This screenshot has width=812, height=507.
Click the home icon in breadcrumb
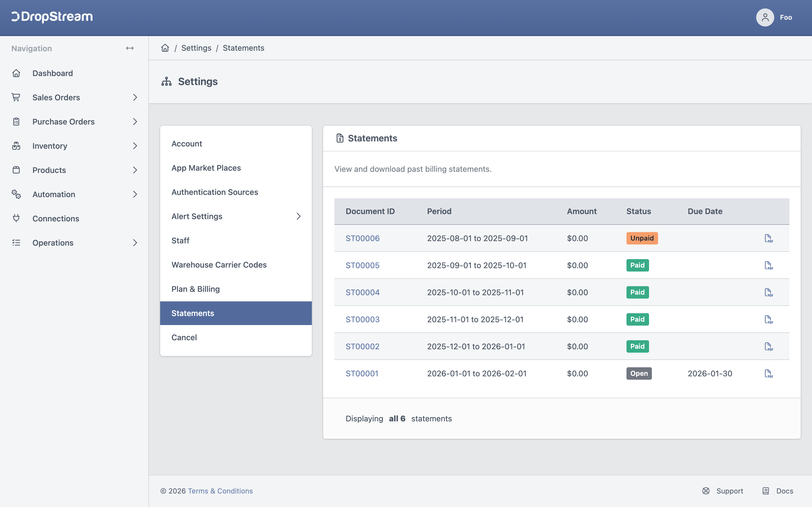point(165,48)
